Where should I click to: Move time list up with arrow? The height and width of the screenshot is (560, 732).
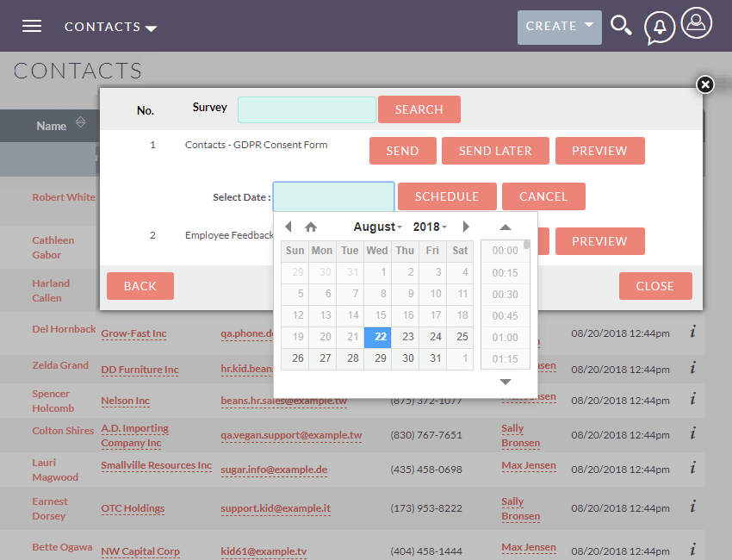tap(506, 227)
